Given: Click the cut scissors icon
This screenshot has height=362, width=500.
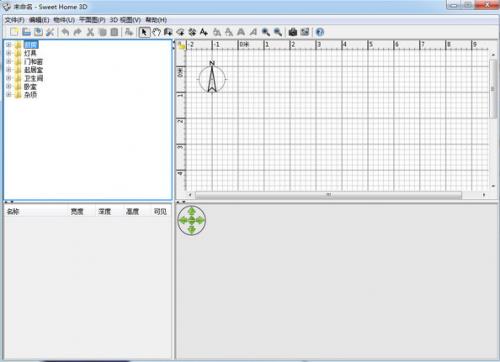Looking at the screenshot, I should 90,32.
